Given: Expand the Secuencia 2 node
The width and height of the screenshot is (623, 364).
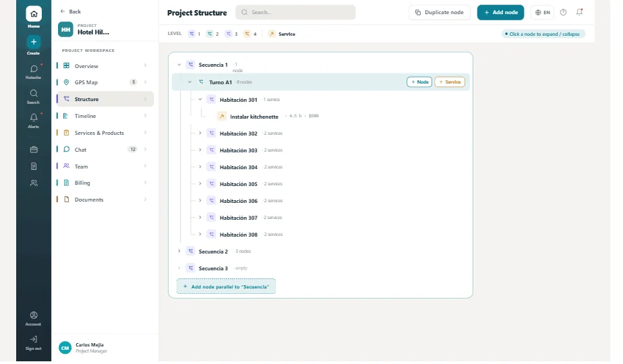Looking at the screenshot, I should [179, 251].
